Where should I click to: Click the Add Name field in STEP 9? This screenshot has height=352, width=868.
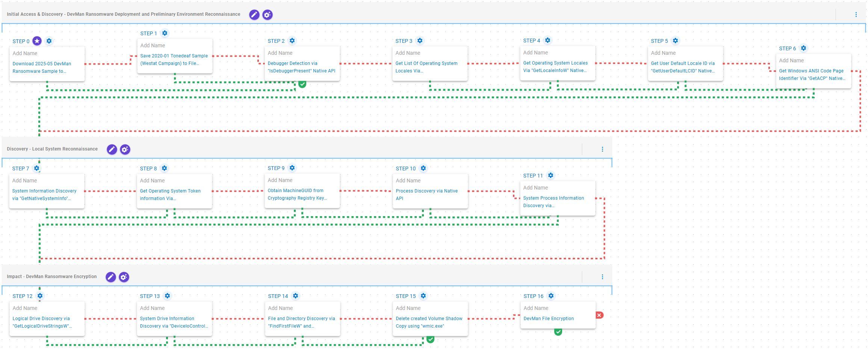tap(280, 180)
